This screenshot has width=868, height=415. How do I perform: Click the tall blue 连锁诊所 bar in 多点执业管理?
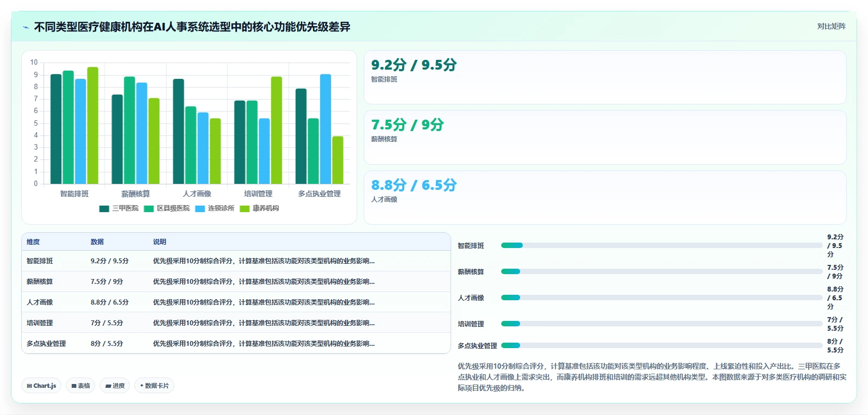[326, 129]
